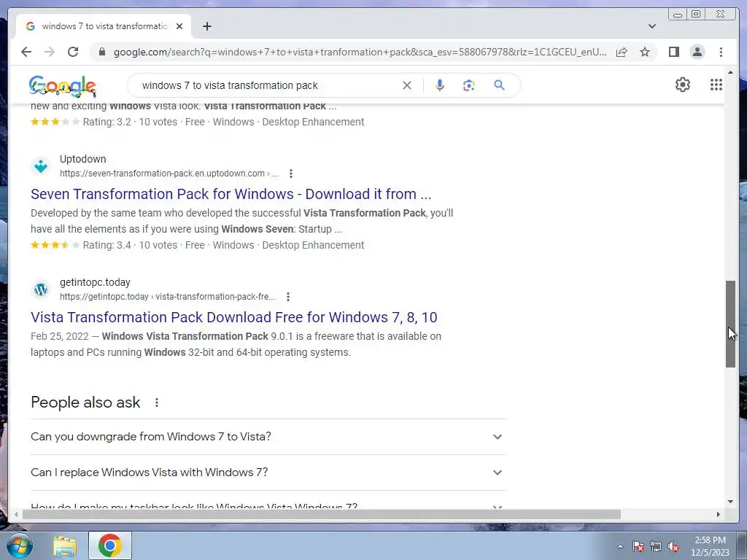Open the tab search dropdown arrow
Viewport: 747px width, 560px height.
(x=651, y=26)
